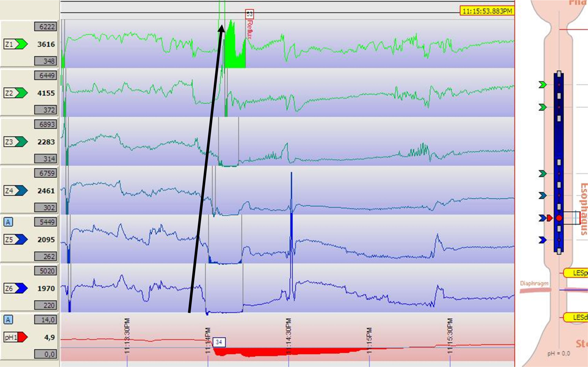Click the Z1 upper scale value 6222

(x=45, y=26)
